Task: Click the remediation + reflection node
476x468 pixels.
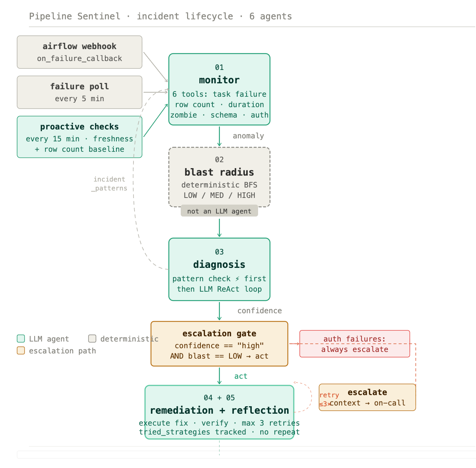Action: (219, 412)
